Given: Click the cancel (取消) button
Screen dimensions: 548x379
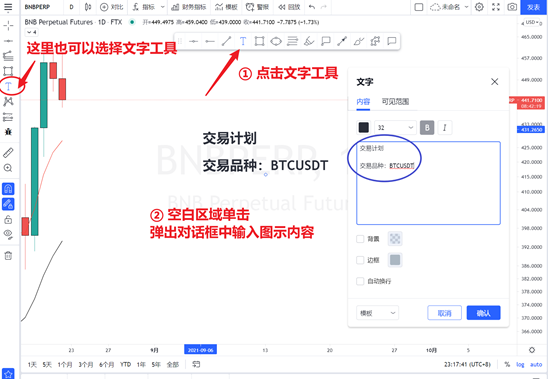Looking at the screenshot, I should [x=445, y=313].
